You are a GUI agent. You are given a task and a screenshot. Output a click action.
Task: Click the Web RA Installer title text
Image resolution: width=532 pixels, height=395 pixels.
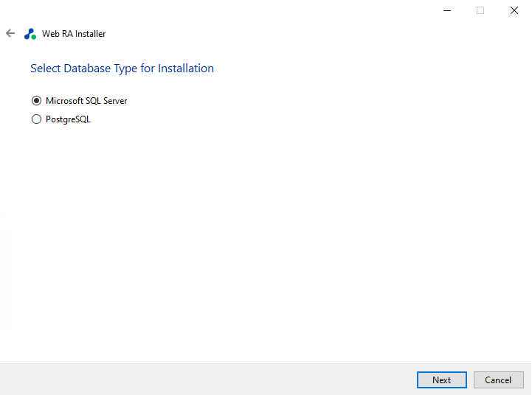click(74, 34)
